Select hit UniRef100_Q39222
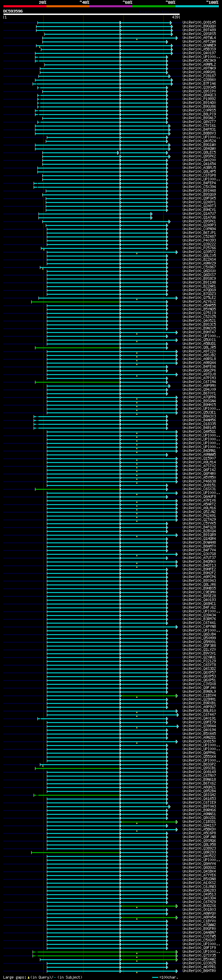The height and width of the screenshot is (980, 222). 199,244
